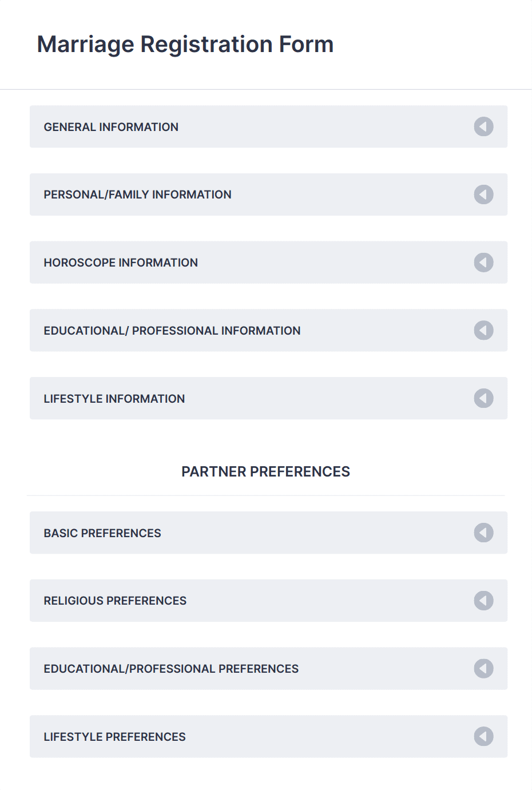Click the PARTNER PREFERENCES heading
This screenshot has width=532, height=790.
tap(266, 471)
